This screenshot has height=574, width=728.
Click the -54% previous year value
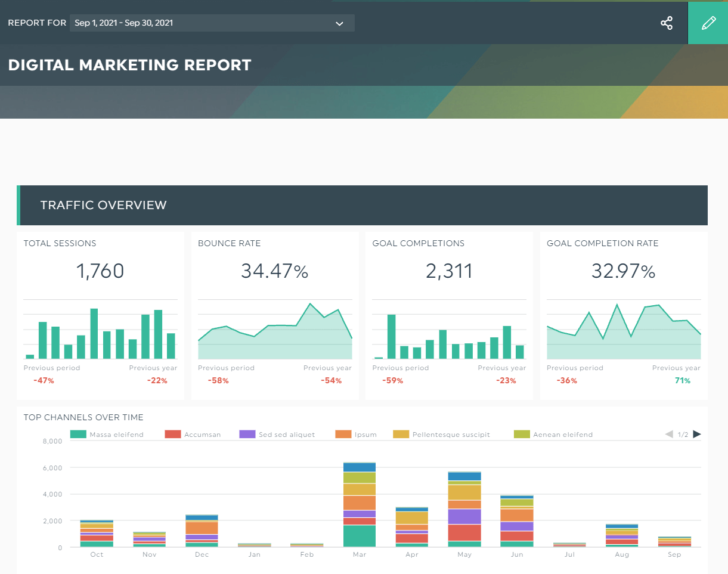tap(331, 380)
